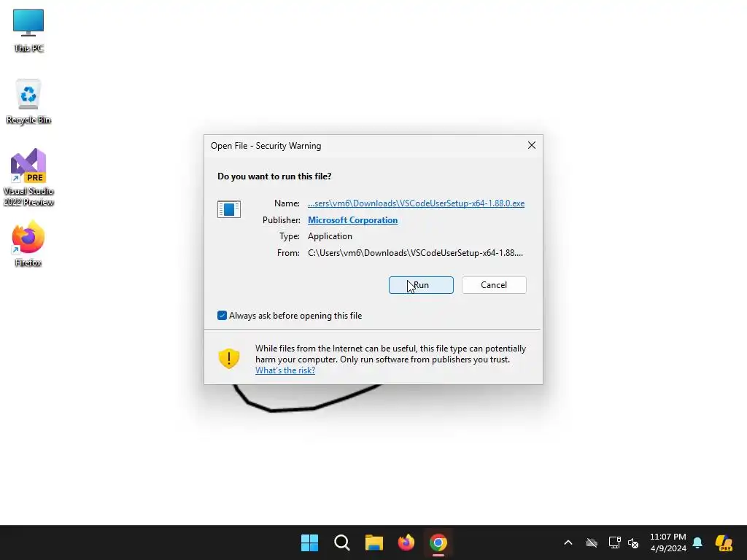Click 'Do you want to run this file?' heading
This screenshot has width=747, height=560.
click(274, 176)
